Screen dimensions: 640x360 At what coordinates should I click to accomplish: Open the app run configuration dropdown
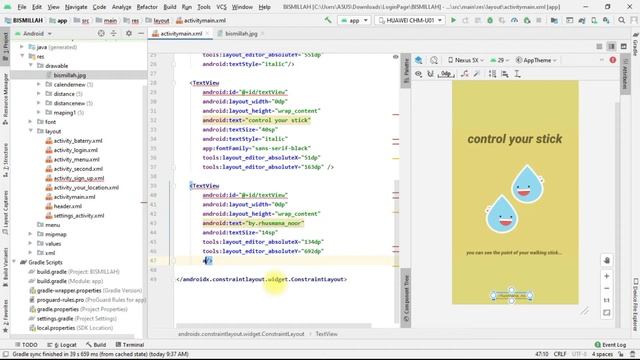(355, 20)
